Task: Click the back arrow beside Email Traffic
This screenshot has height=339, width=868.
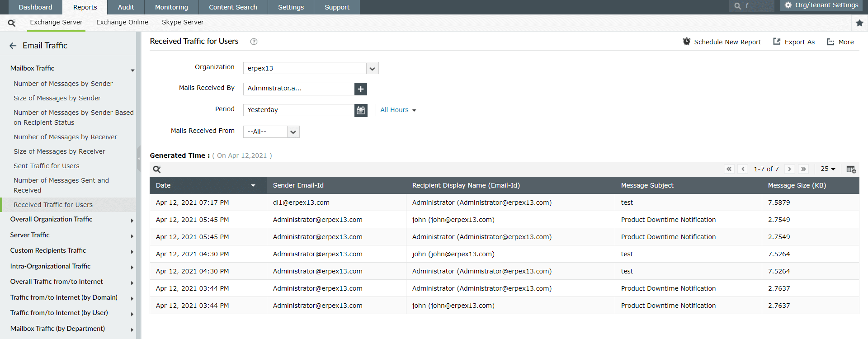Action: tap(13, 46)
